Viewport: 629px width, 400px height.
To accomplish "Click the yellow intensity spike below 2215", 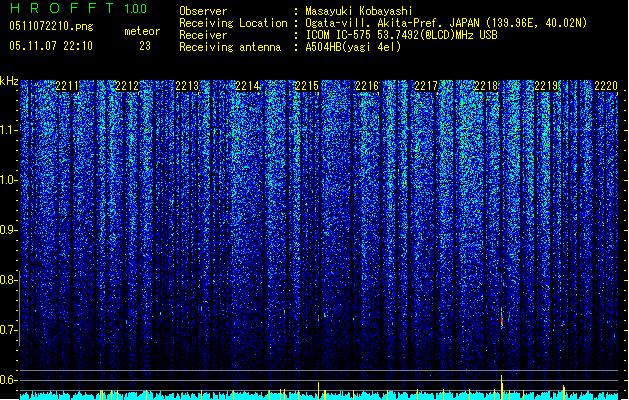I will pyautogui.click(x=319, y=391).
